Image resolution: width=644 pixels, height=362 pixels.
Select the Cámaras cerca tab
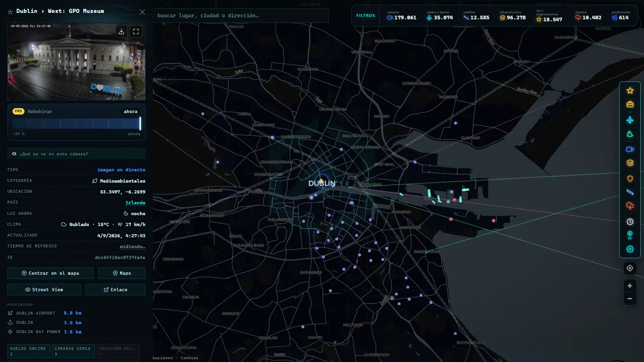pyautogui.click(x=73, y=351)
